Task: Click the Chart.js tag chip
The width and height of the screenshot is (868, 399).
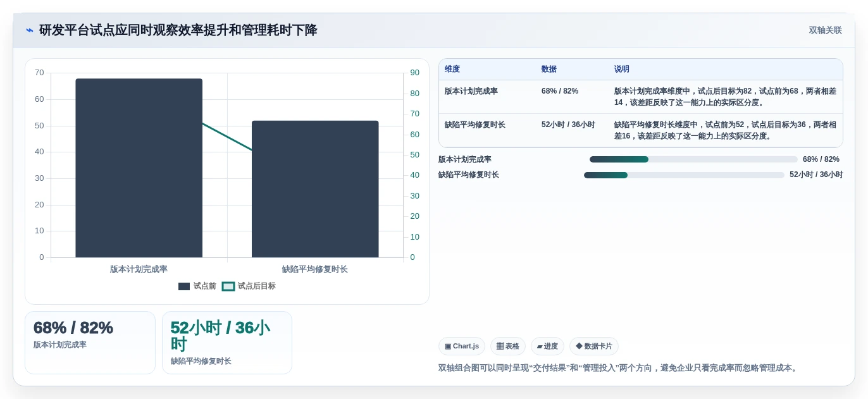Action: pyautogui.click(x=462, y=346)
